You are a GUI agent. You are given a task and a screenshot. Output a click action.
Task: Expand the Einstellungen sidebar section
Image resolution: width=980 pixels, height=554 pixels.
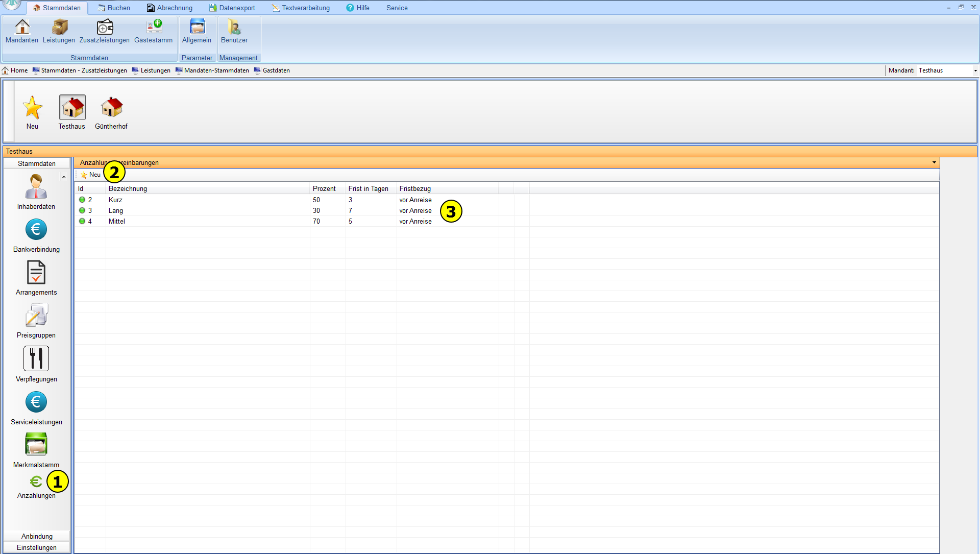[x=37, y=547]
